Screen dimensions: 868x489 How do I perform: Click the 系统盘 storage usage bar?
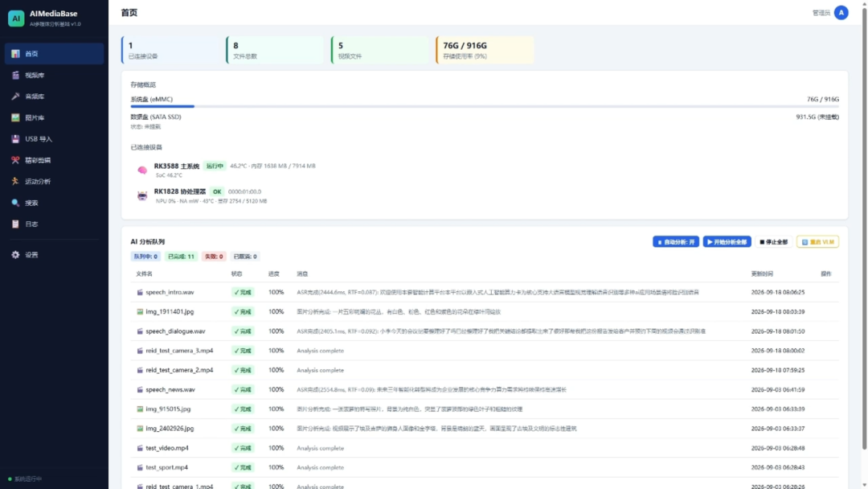(485, 106)
